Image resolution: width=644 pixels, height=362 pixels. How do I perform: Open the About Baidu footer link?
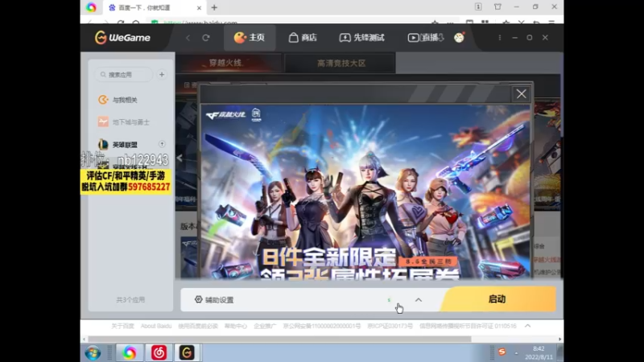(156, 326)
